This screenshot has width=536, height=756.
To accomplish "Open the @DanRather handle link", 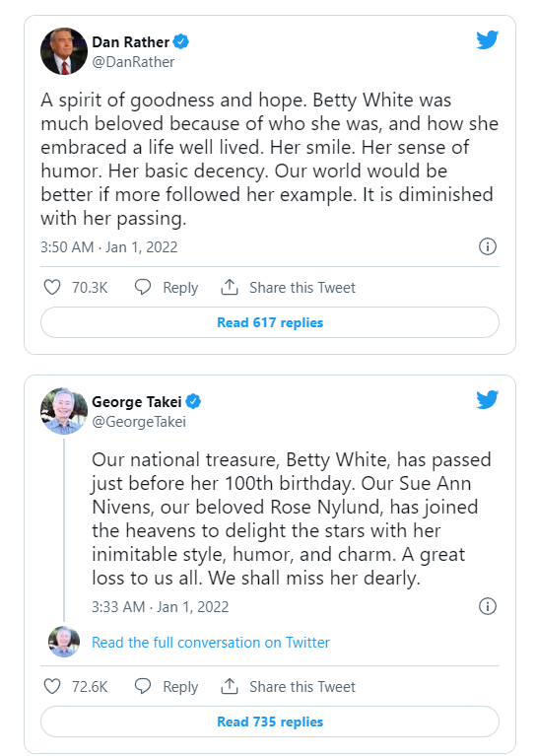I will (133, 62).
